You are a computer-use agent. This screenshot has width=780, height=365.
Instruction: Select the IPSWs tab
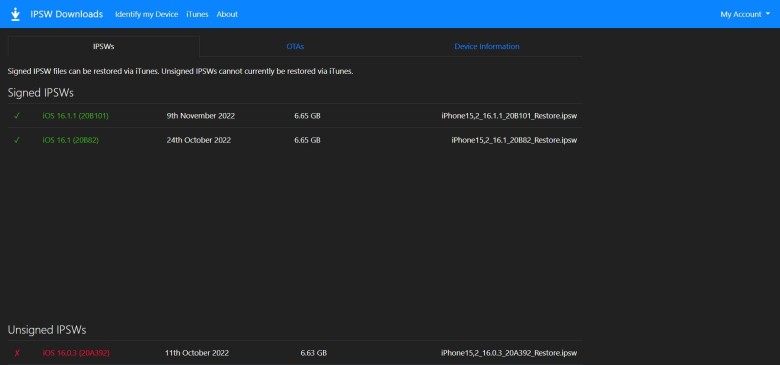pyautogui.click(x=103, y=46)
